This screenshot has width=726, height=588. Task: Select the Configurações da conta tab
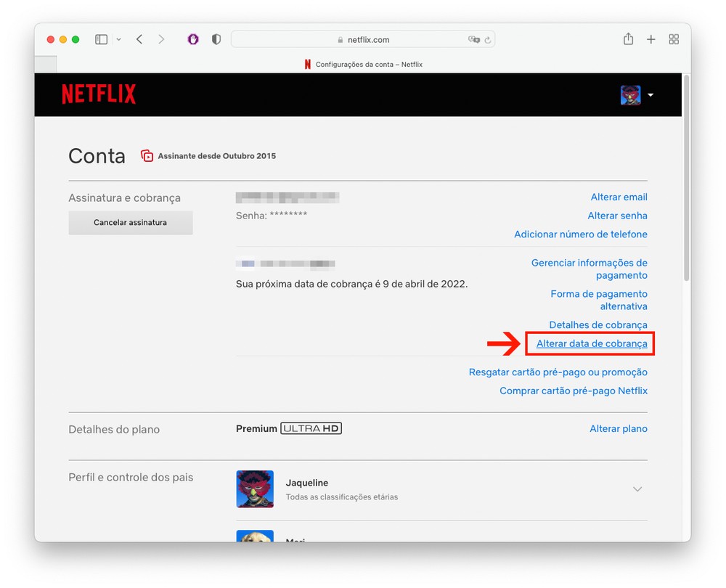click(363, 65)
